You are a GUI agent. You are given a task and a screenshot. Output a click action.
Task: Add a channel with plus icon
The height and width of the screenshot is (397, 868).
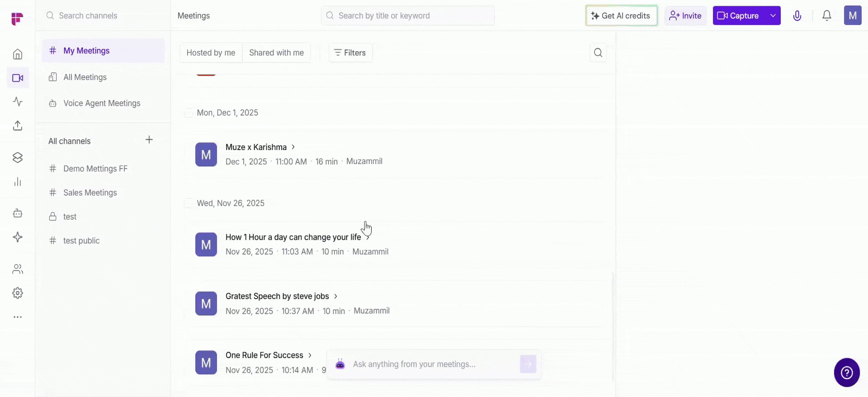click(x=149, y=140)
